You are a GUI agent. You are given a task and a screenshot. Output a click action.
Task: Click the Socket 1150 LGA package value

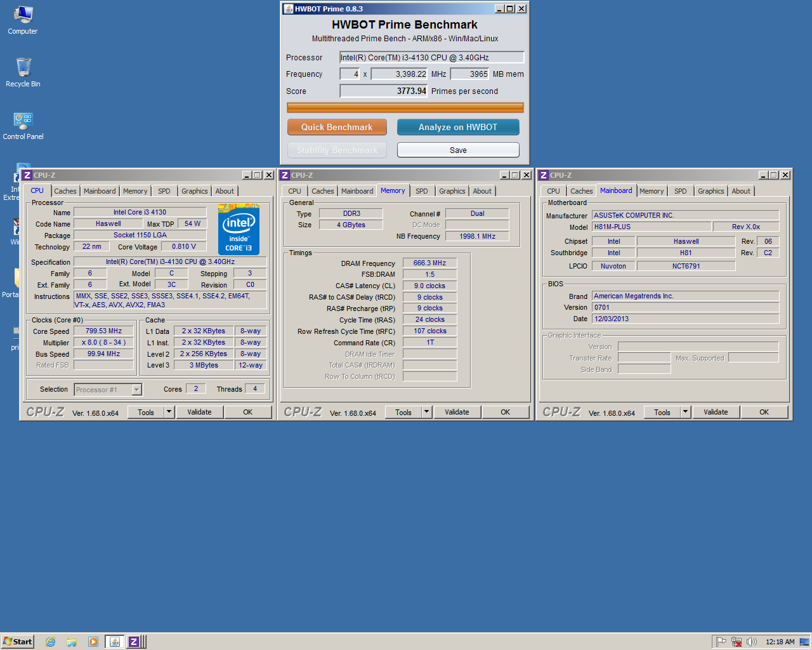click(140, 235)
